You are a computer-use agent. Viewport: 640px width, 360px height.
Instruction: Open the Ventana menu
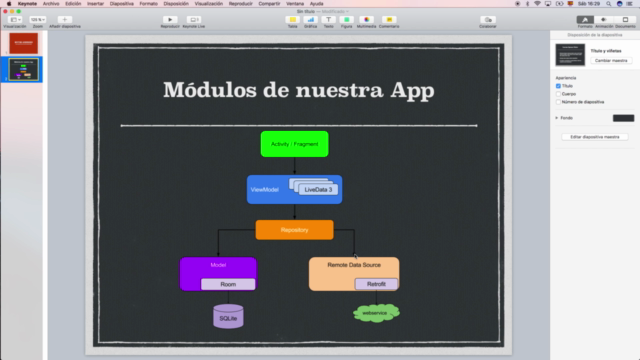(x=295, y=4)
